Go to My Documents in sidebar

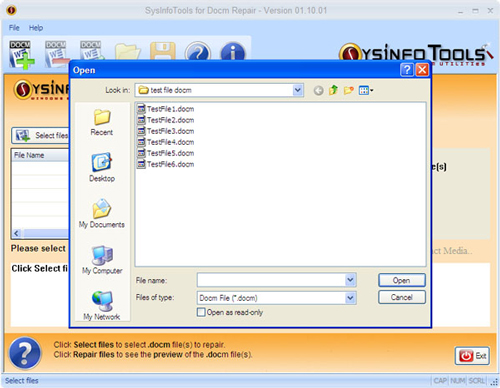[x=102, y=214]
